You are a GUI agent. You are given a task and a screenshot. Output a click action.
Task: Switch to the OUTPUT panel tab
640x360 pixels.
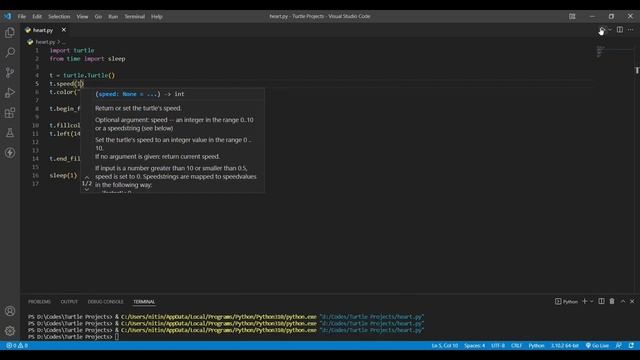click(x=69, y=302)
